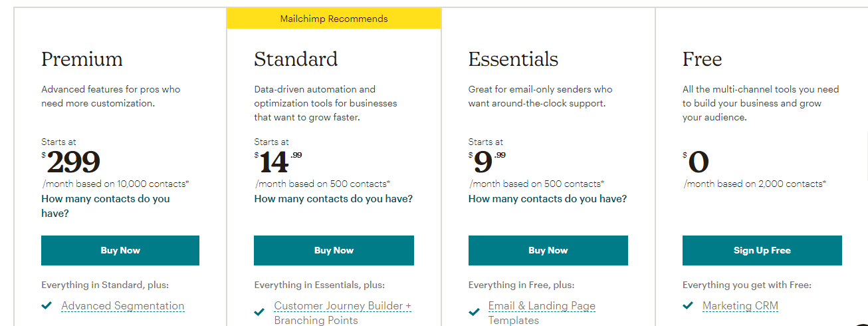Select Buy Now for Essentials plan

pos(548,250)
